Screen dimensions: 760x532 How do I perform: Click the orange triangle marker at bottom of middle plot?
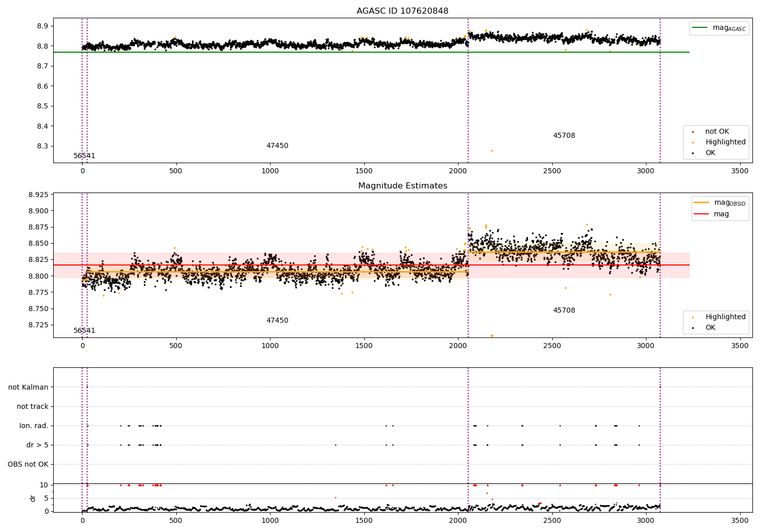492,336
